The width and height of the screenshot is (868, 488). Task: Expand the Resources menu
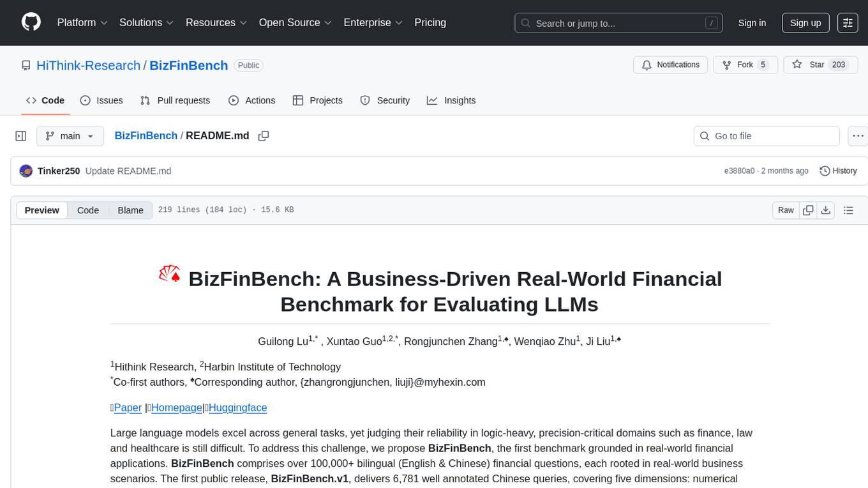[216, 22]
